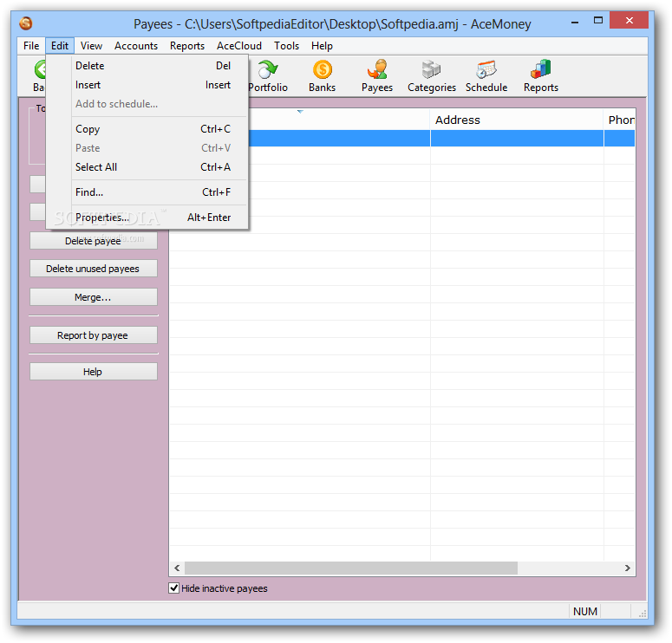
Task: Click the Help button in sidebar
Action: [x=94, y=372]
